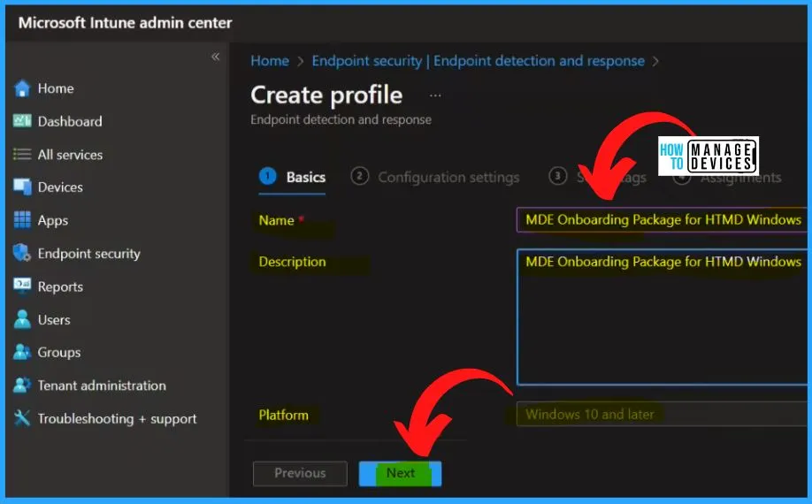Click the Platform Windows 10 and later field

662,414
